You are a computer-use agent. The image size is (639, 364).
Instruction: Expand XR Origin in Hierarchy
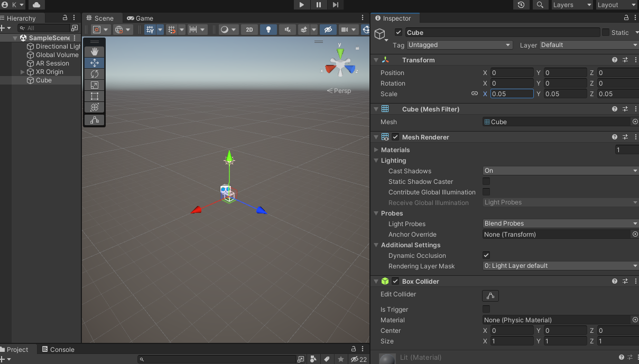[x=22, y=72]
